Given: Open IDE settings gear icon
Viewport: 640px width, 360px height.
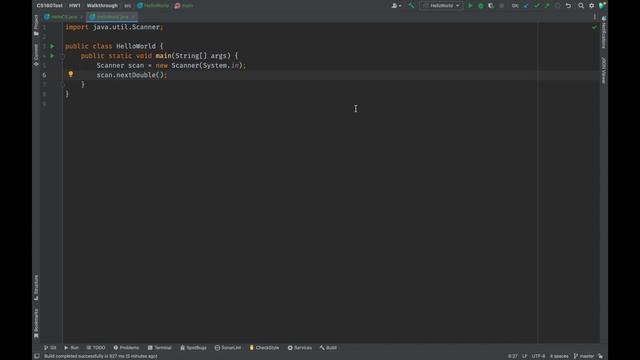Looking at the screenshot, I should click(x=591, y=6).
